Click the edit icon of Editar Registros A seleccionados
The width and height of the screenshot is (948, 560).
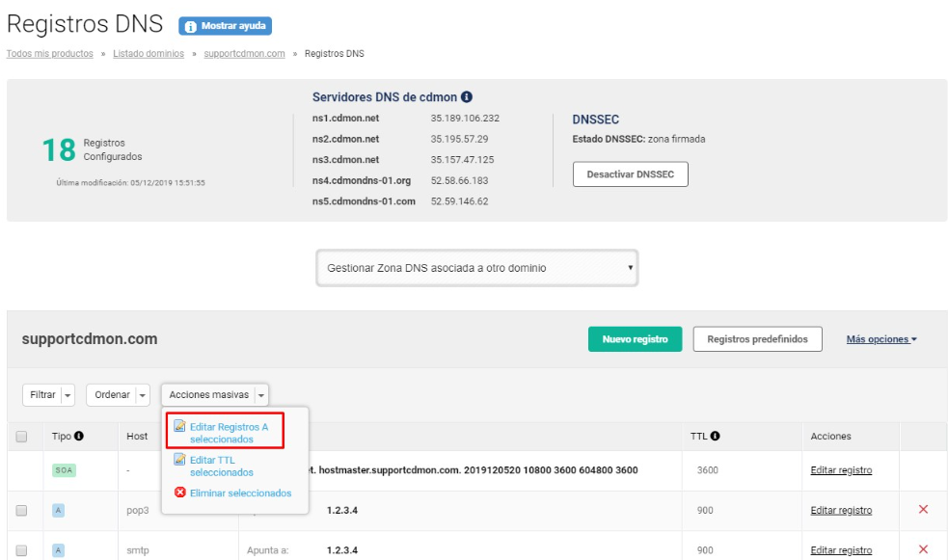point(179,426)
